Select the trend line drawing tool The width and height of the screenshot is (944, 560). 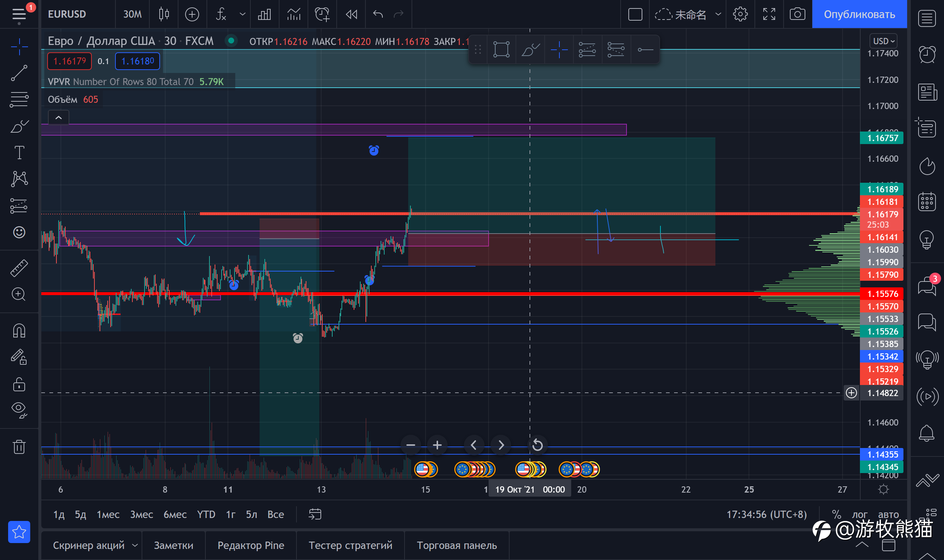(x=19, y=73)
